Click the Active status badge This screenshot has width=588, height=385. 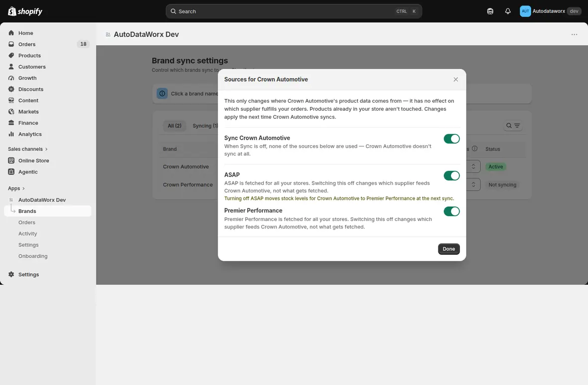click(x=496, y=167)
